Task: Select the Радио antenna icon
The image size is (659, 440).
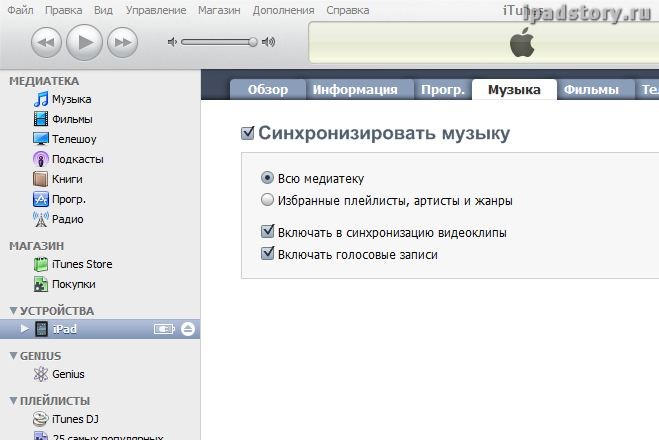Action: click(41, 219)
